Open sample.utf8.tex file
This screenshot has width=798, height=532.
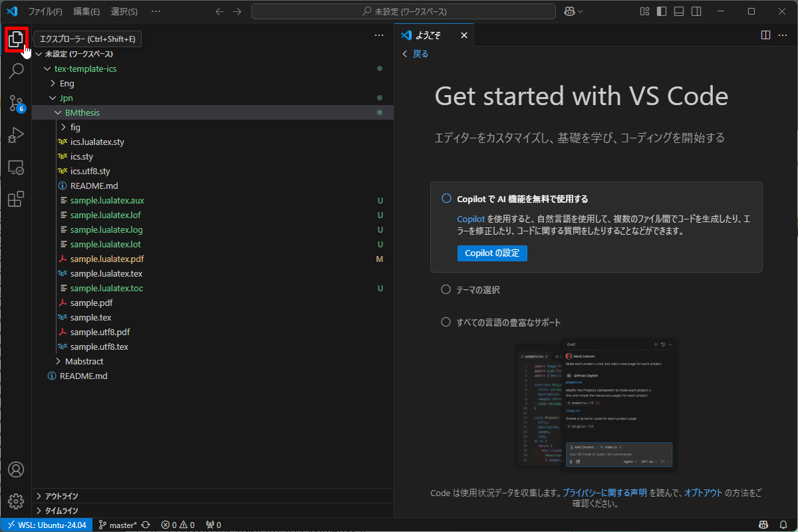point(99,346)
